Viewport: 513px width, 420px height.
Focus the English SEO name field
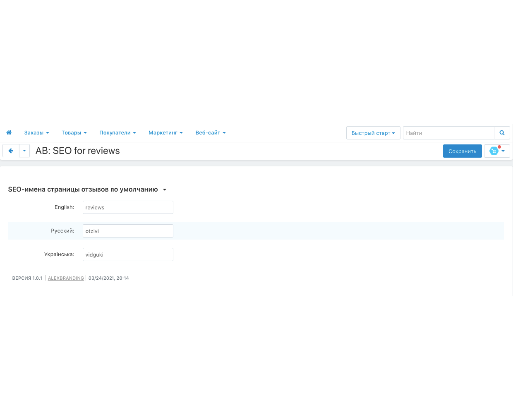pyautogui.click(x=128, y=207)
